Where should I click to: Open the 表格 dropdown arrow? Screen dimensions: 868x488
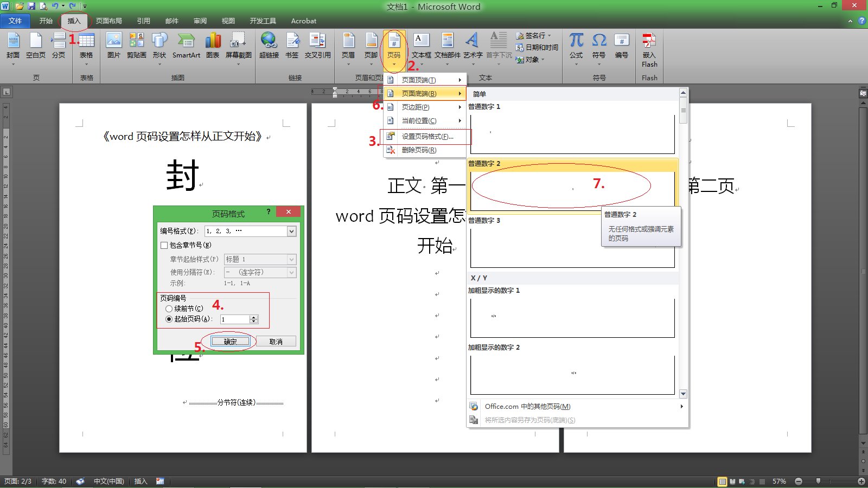86,63
